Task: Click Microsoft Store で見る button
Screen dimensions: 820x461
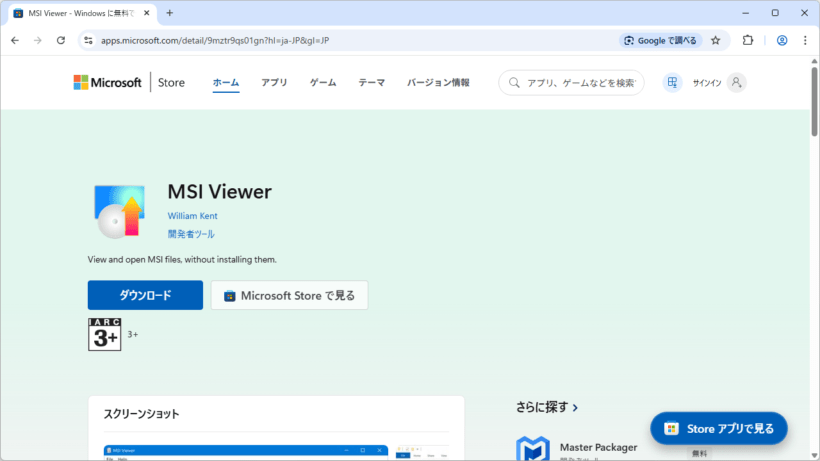Action: point(289,295)
